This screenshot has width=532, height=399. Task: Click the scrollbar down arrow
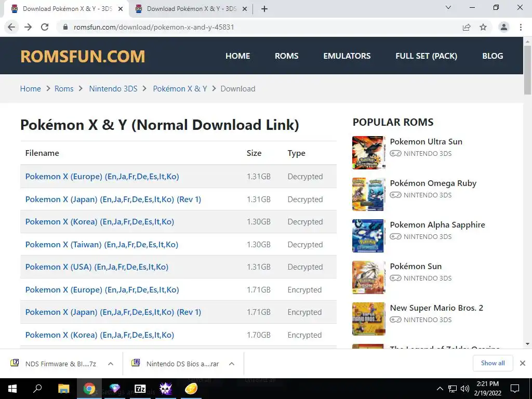pyautogui.click(x=527, y=344)
